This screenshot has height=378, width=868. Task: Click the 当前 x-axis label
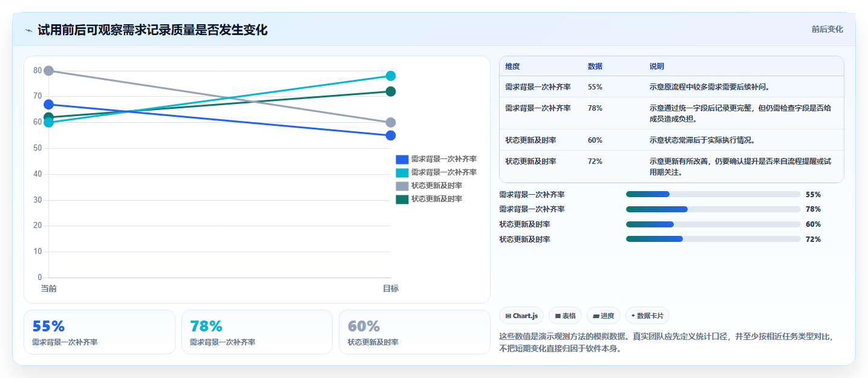click(x=49, y=288)
